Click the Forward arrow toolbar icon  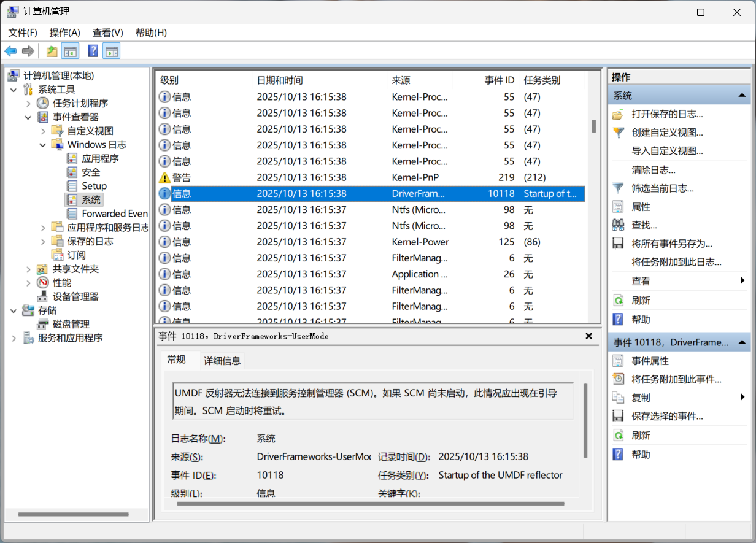point(28,51)
